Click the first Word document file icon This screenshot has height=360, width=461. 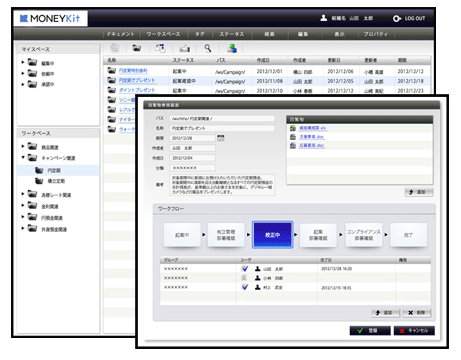click(293, 137)
